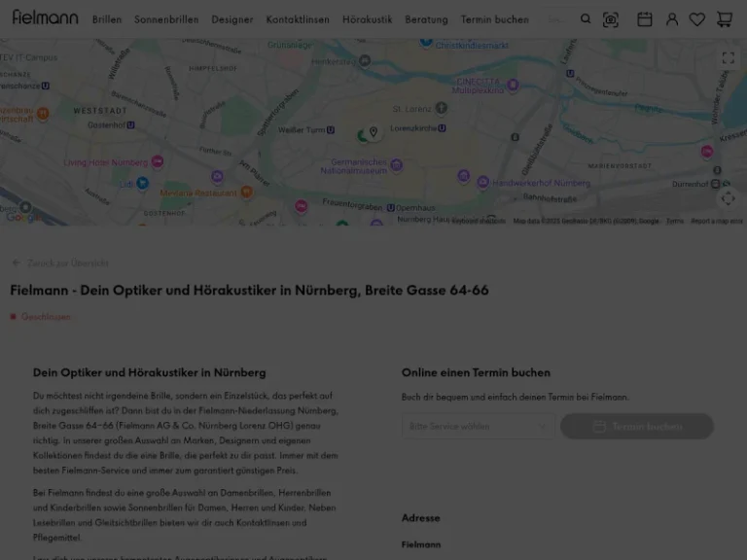Toggle fullscreen view of the map
This screenshot has width=747, height=560.
click(728, 58)
